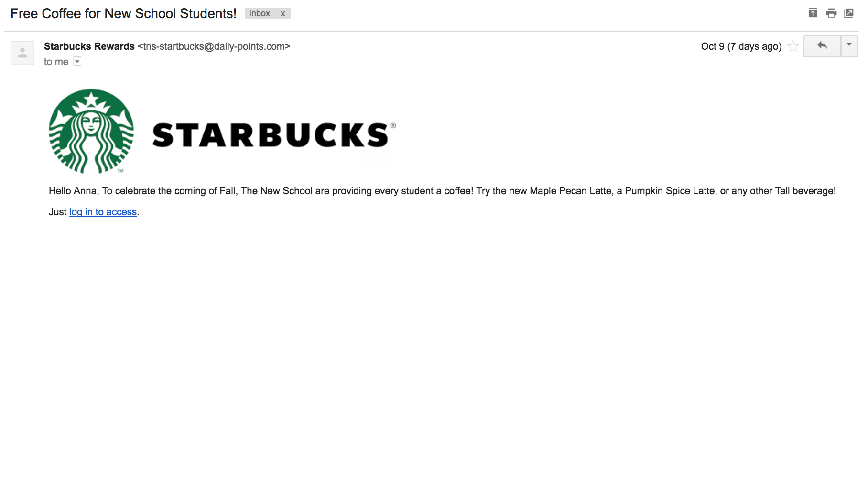Click the 'Hello Anna' body paragraph
Viewport: 868px width, 486px height.
point(442,191)
